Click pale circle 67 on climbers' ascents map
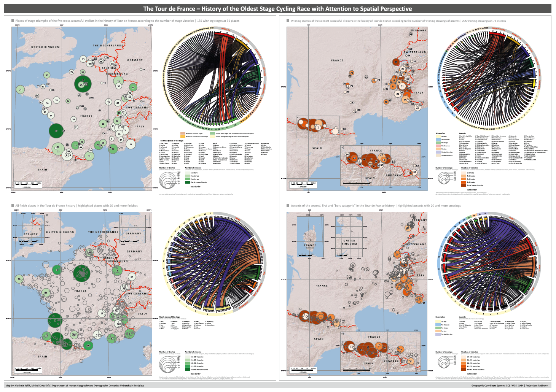The width and height of the screenshot is (556, 392). 417,108
